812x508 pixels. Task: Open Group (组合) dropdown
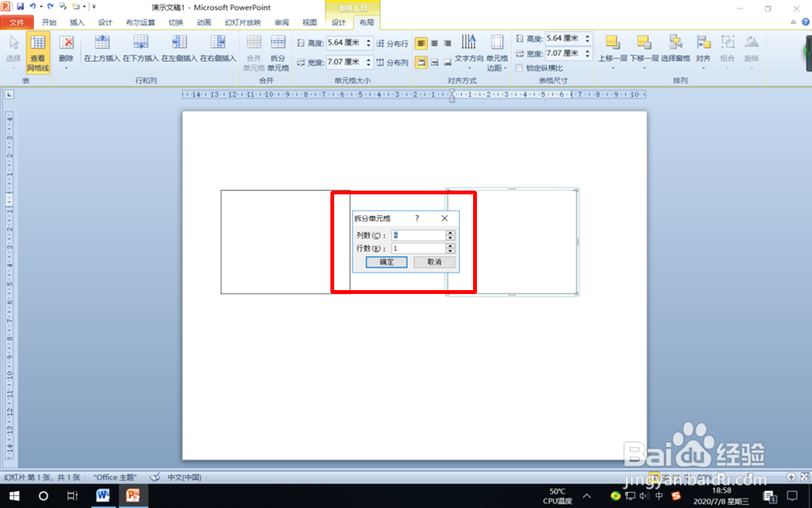[728, 53]
